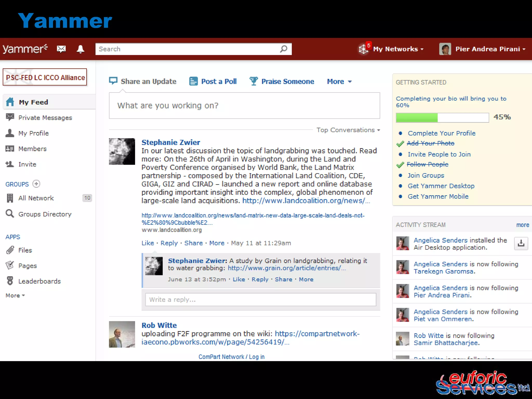
Task: Click the Files paperclip icon
Action: pyautogui.click(x=10, y=250)
